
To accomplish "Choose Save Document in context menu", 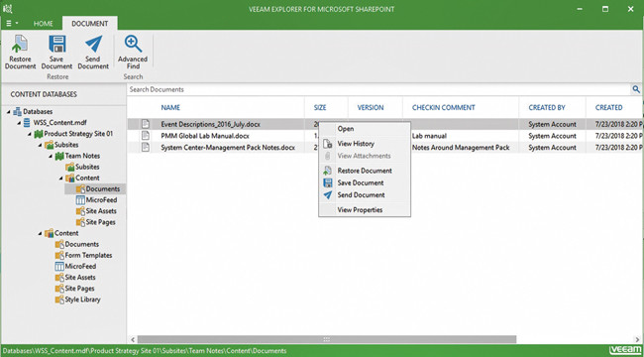I will pos(365,183).
